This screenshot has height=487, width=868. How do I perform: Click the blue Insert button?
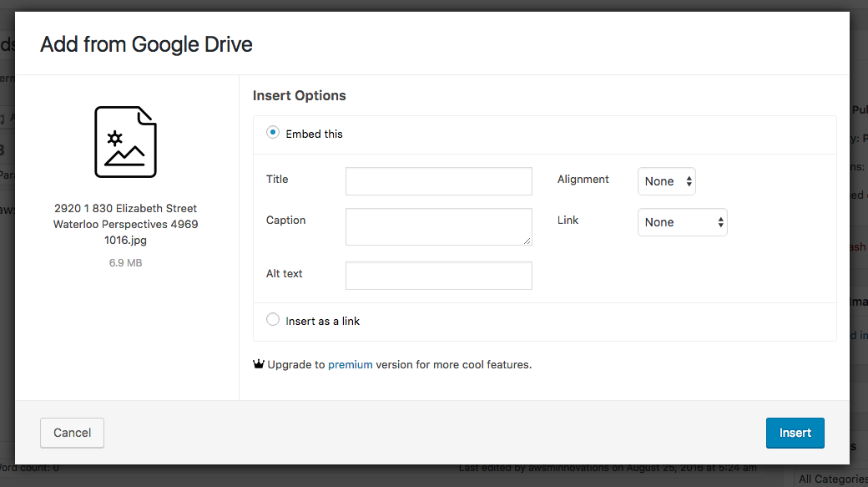point(795,433)
